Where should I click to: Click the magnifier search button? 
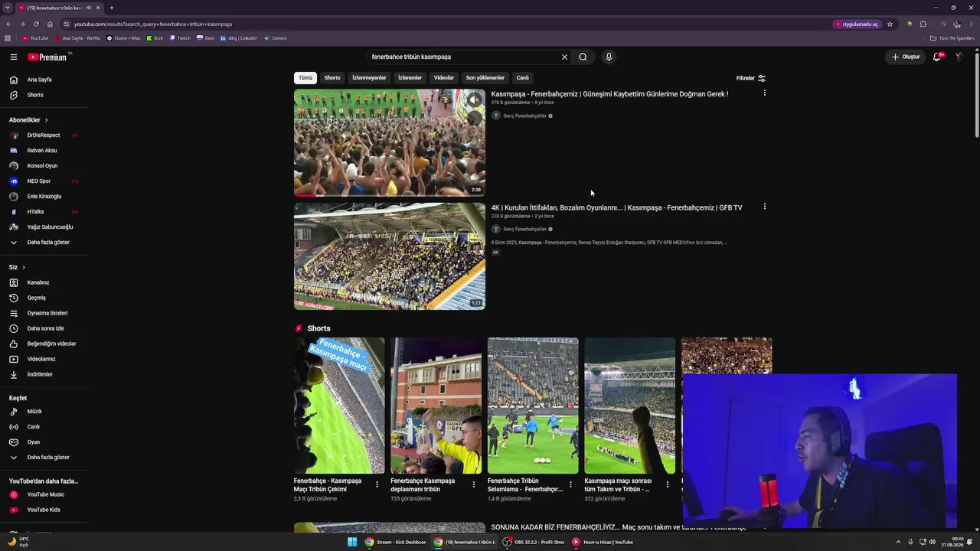(583, 57)
